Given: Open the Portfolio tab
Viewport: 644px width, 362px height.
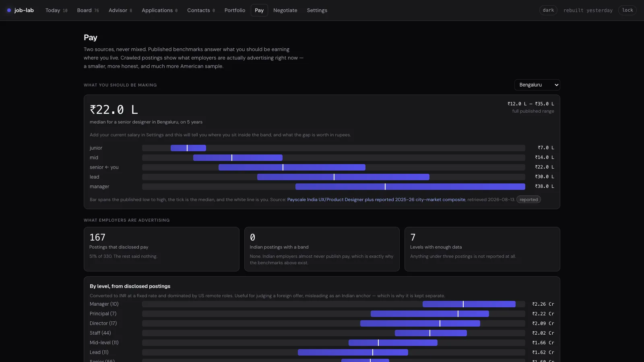Looking at the screenshot, I should [x=235, y=10].
